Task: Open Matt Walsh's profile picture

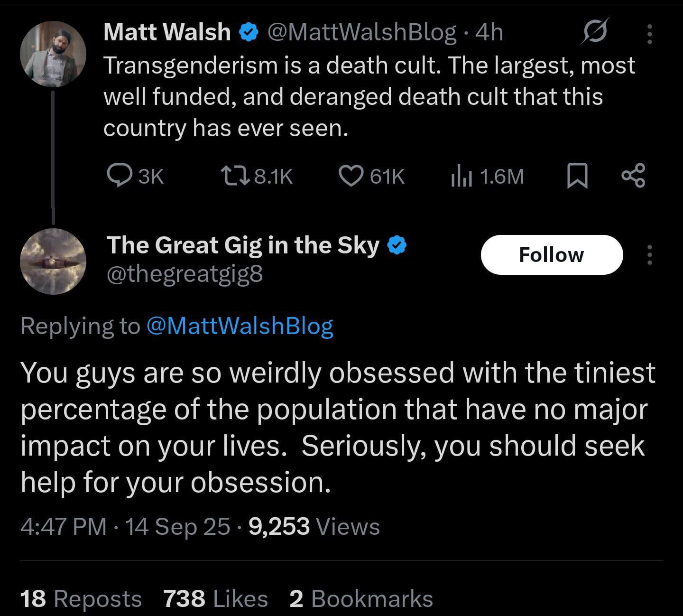Action: (x=53, y=54)
